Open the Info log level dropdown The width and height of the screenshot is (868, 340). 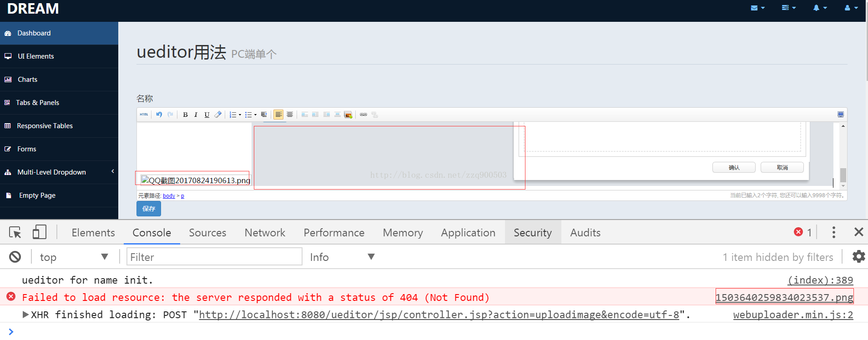342,257
